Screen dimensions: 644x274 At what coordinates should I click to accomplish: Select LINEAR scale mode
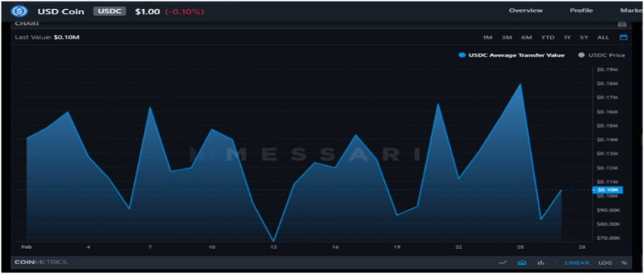point(577,263)
